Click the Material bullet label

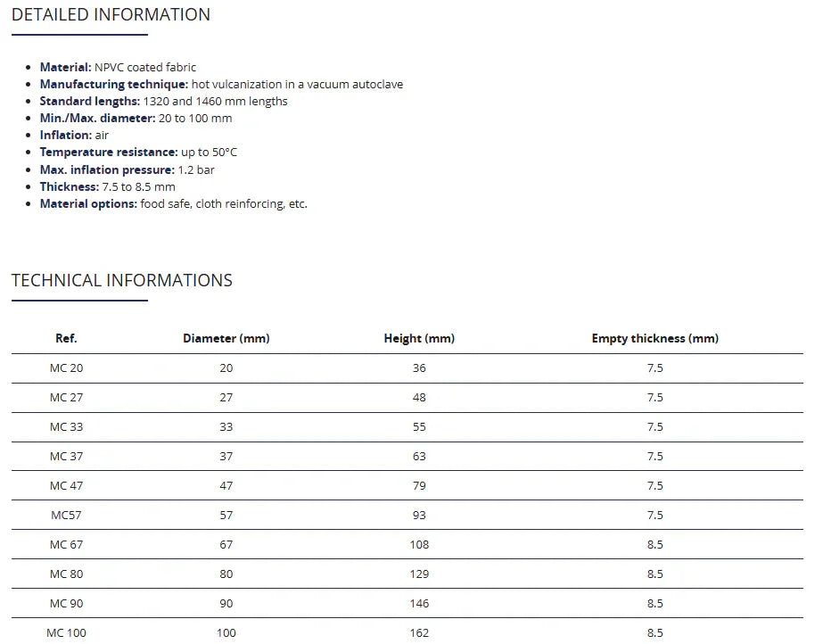[65, 68]
